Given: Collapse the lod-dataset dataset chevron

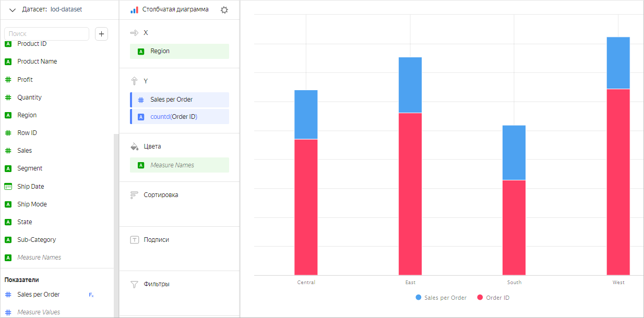Looking at the screenshot, I should 13,10.
